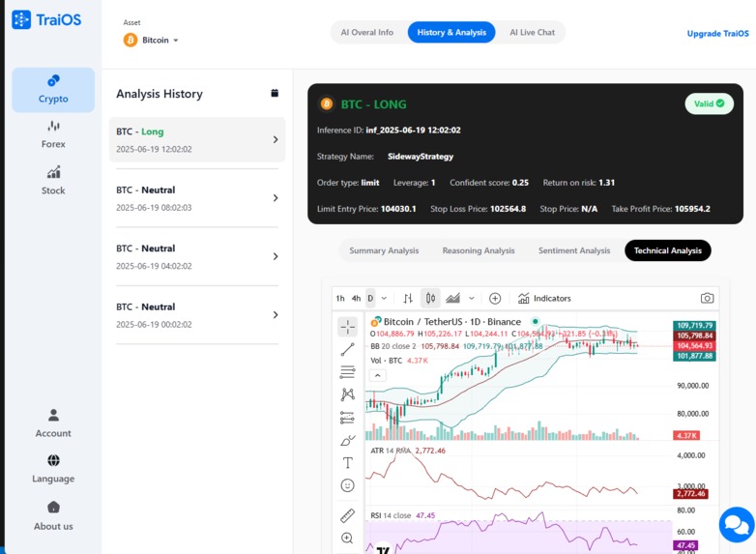This screenshot has width=756, height=554.
Task: Set chart interval to 1h
Action: coord(340,299)
